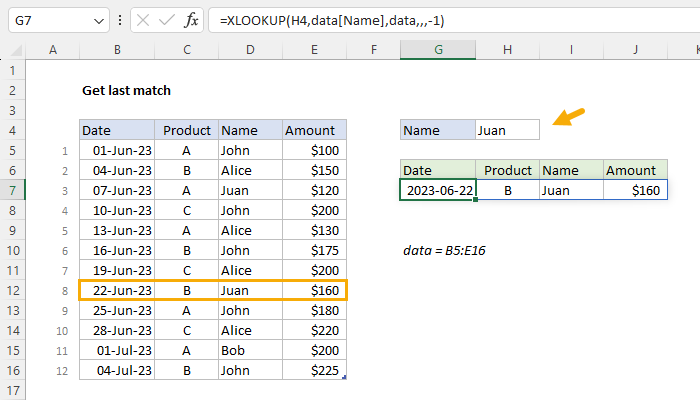Click the formula bar options dots icon
The height and width of the screenshot is (400, 700).
(x=119, y=20)
